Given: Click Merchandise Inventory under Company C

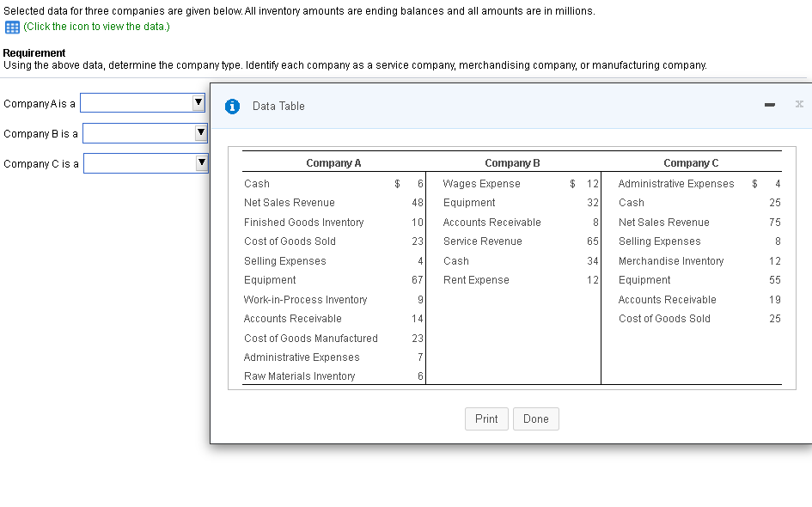Looking at the screenshot, I should (x=670, y=261).
